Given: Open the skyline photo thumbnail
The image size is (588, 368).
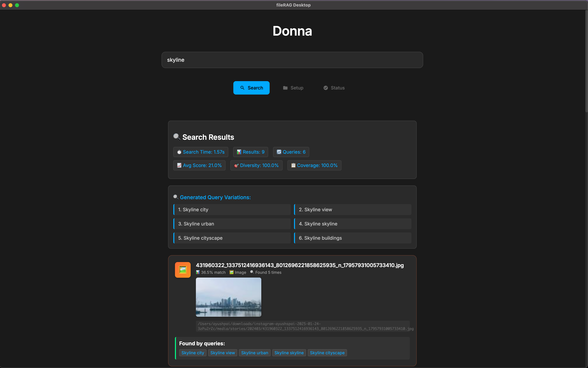Looking at the screenshot, I should click(x=228, y=297).
